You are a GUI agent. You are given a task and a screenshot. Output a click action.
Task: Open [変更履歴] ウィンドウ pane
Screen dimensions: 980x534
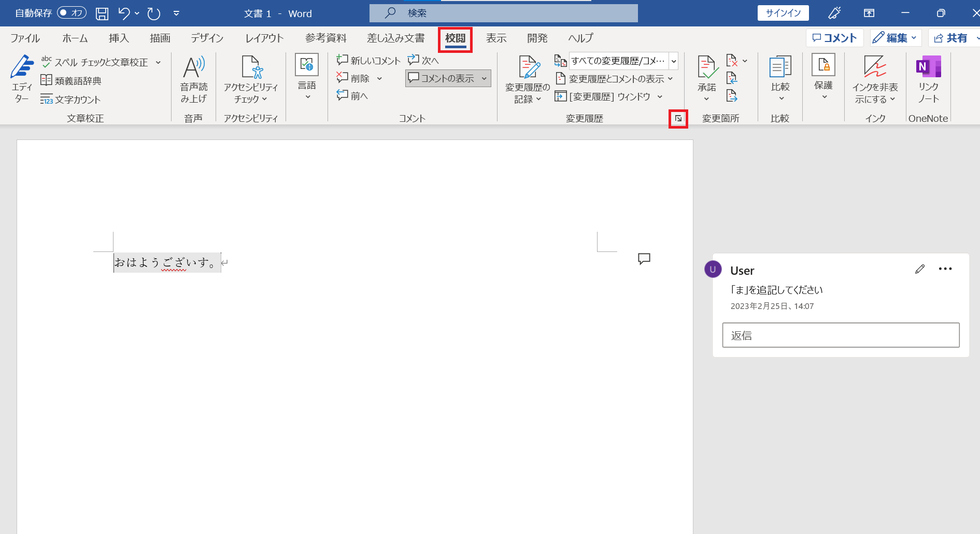click(x=603, y=96)
